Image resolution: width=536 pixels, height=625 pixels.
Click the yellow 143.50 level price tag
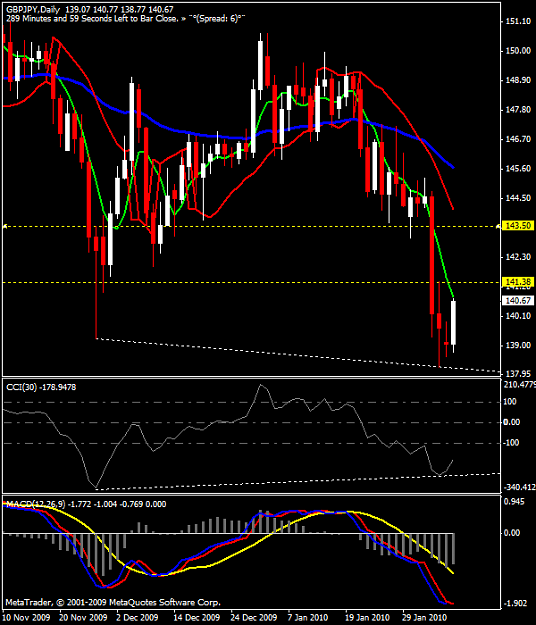coord(518,226)
